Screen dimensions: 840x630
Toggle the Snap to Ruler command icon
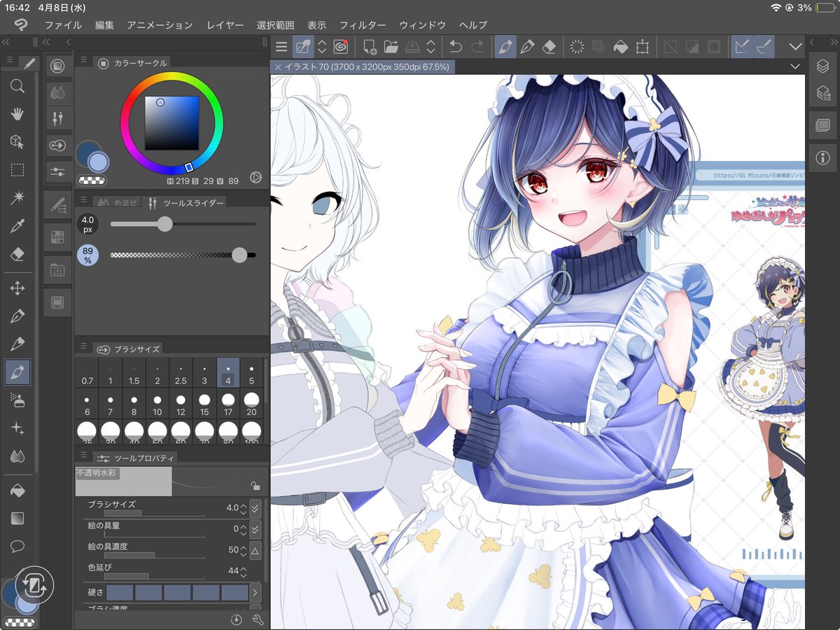pos(742,47)
